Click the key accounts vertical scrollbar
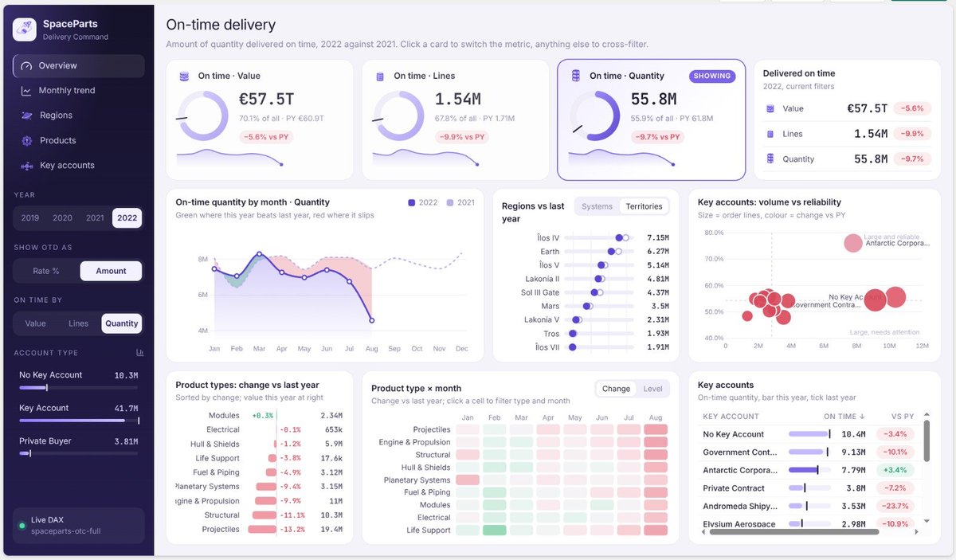This screenshot has height=560, width=956. (x=926, y=441)
